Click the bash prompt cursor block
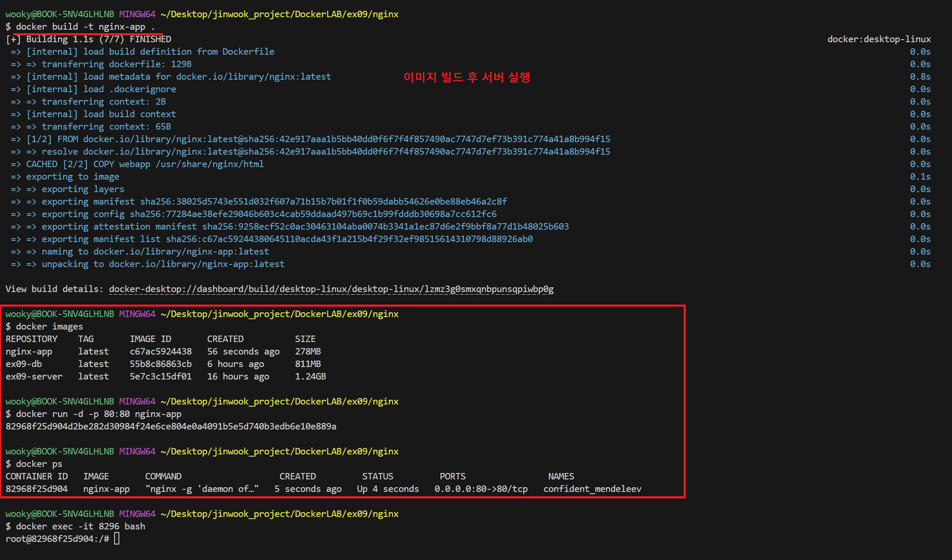Screen dimensions: 952x560 coord(117,538)
